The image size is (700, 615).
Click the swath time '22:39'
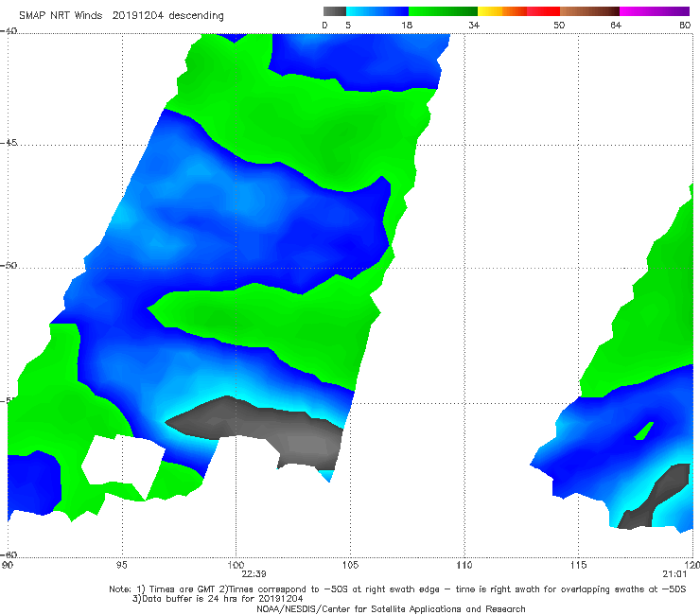(x=254, y=574)
